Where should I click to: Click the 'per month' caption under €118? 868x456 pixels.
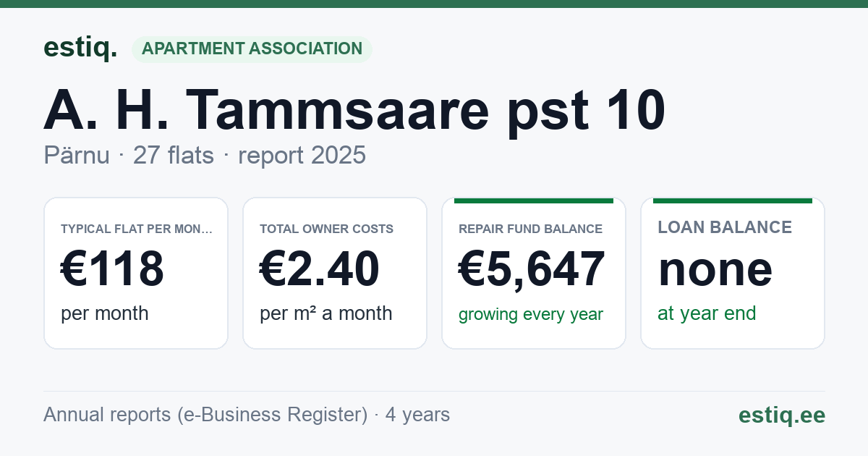click(x=105, y=313)
